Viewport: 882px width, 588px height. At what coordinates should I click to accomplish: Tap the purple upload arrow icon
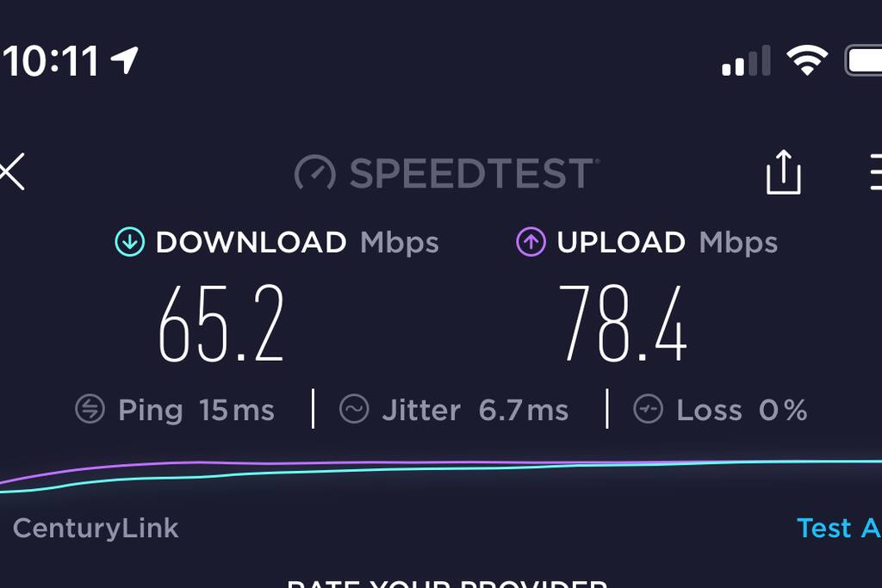coord(531,242)
